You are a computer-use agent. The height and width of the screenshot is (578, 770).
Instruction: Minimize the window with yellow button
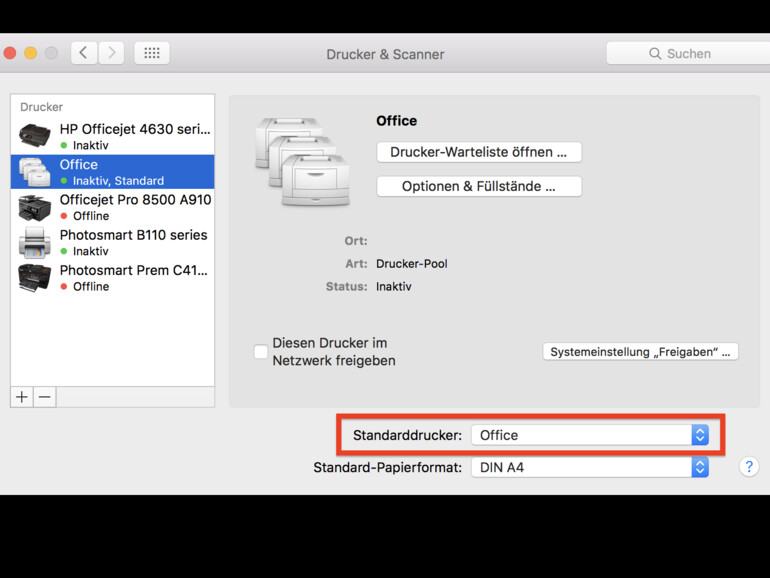tap(30, 53)
